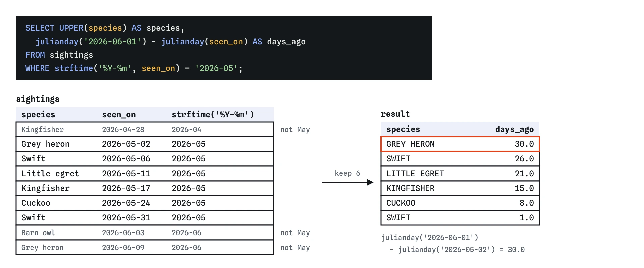Click the 'Barn owl' species cell

click(38, 233)
